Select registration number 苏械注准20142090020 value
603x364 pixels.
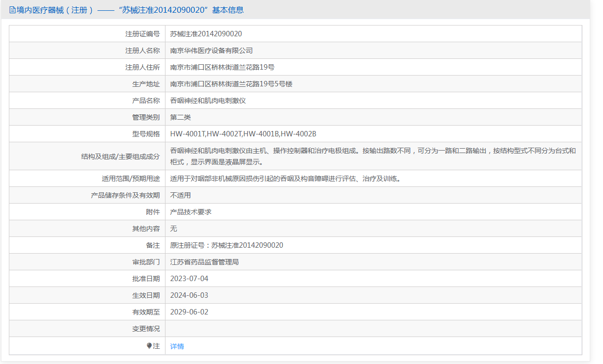[x=206, y=34]
